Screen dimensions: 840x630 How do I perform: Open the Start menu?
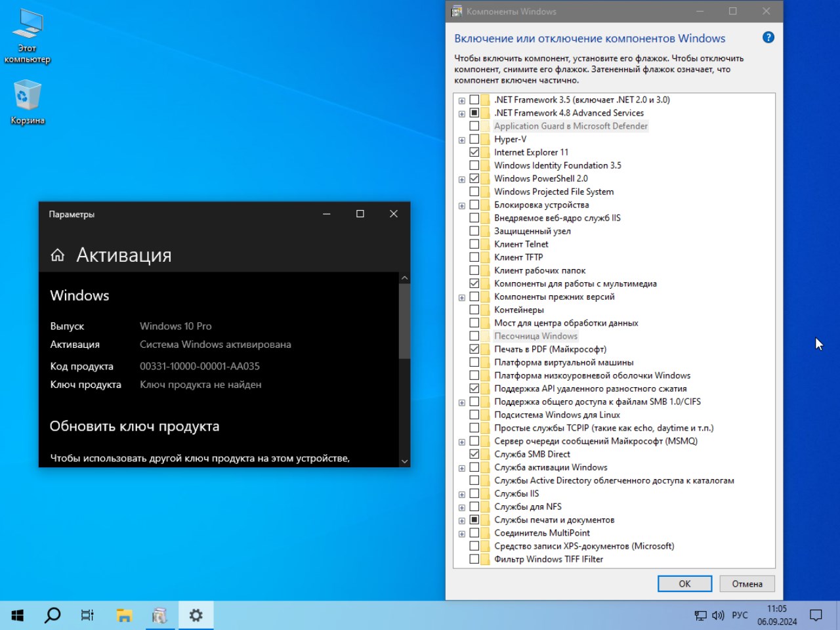[x=18, y=615]
